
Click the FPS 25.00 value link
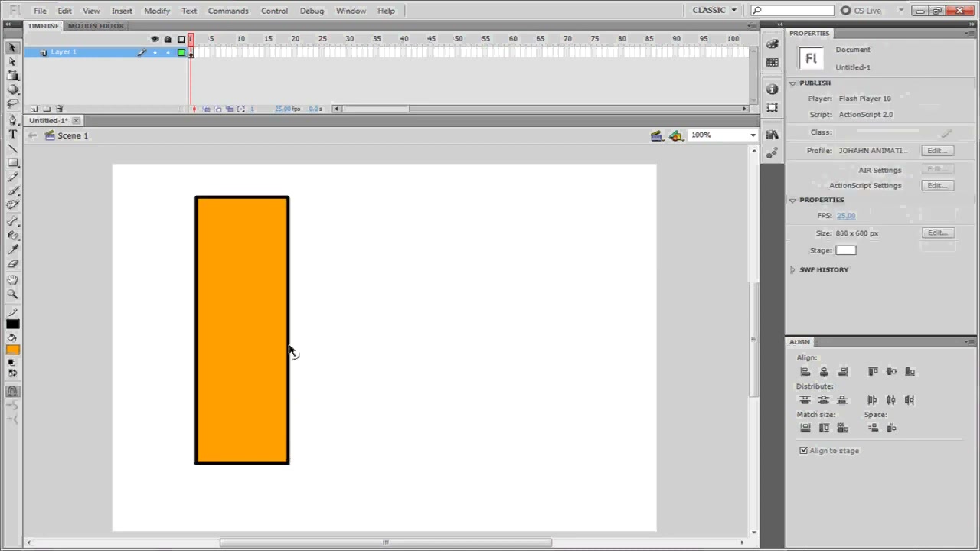pyautogui.click(x=846, y=216)
